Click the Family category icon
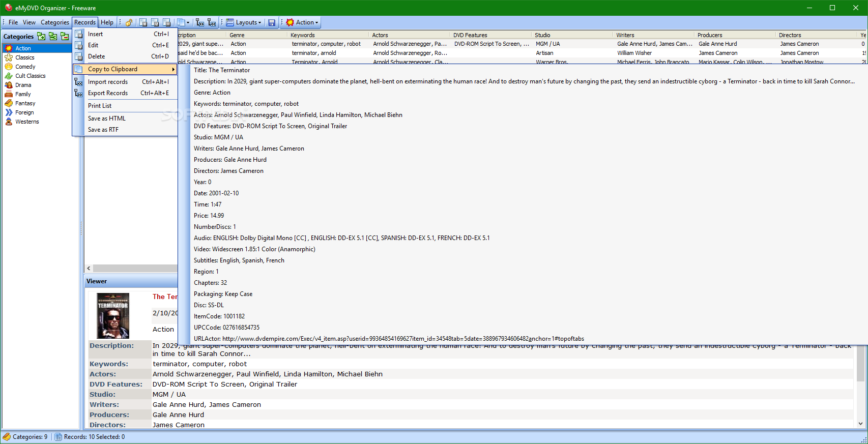Image resolution: width=868 pixels, height=444 pixels. pos(9,94)
